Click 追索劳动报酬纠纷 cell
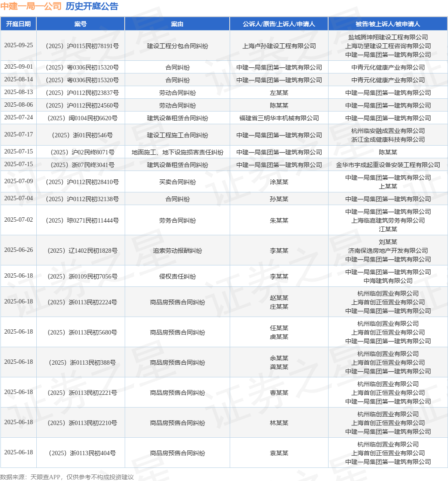 (x=177, y=251)
